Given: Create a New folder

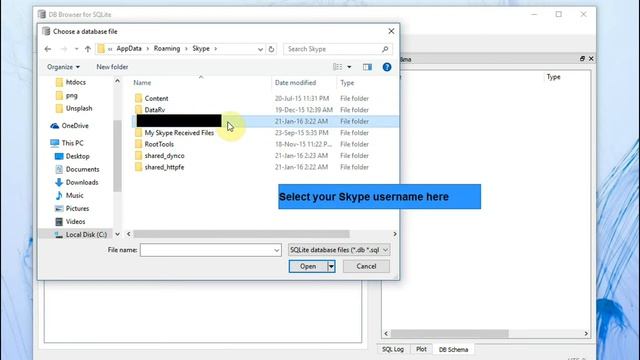Looking at the screenshot, I should click(112, 67).
